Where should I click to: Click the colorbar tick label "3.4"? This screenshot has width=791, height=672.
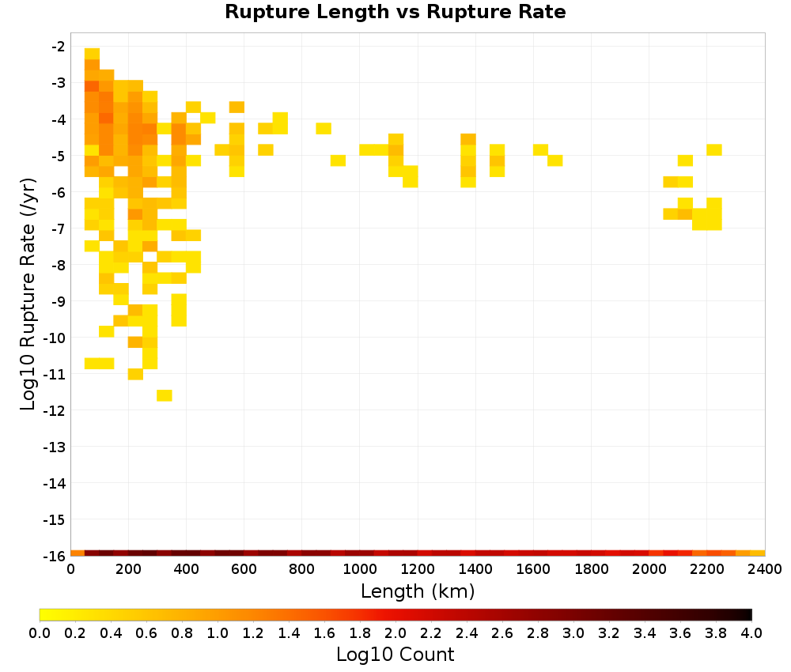tap(645, 632)
